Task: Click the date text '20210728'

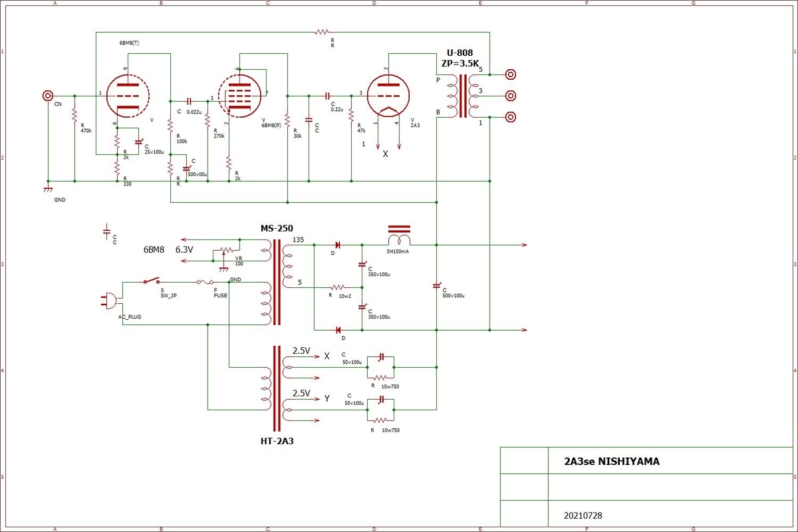Action: (583, 515)
